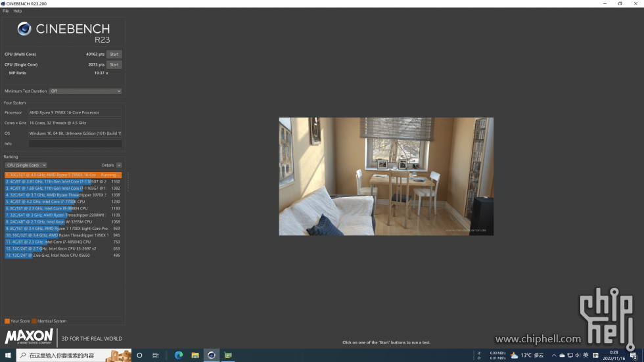This screenshot has width=644, height=362.
Task: Open the File menu
Action: [x=5, y=11]
